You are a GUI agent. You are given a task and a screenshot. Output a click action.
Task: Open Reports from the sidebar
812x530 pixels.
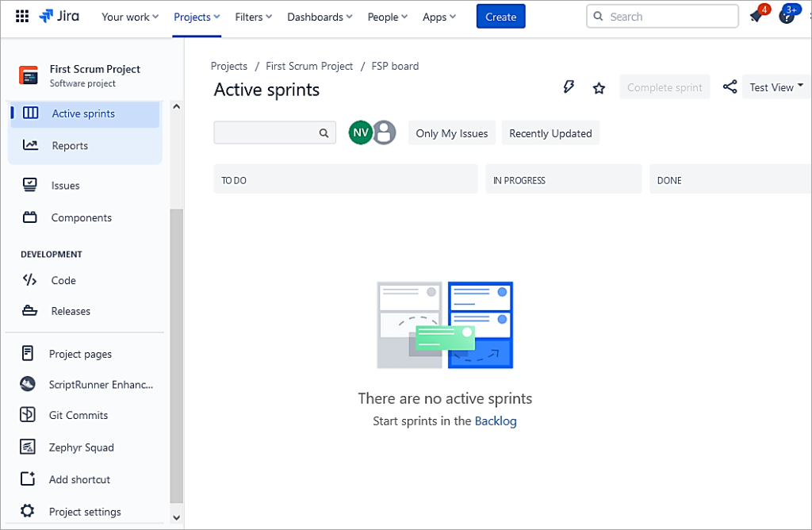tap(70, 145)
